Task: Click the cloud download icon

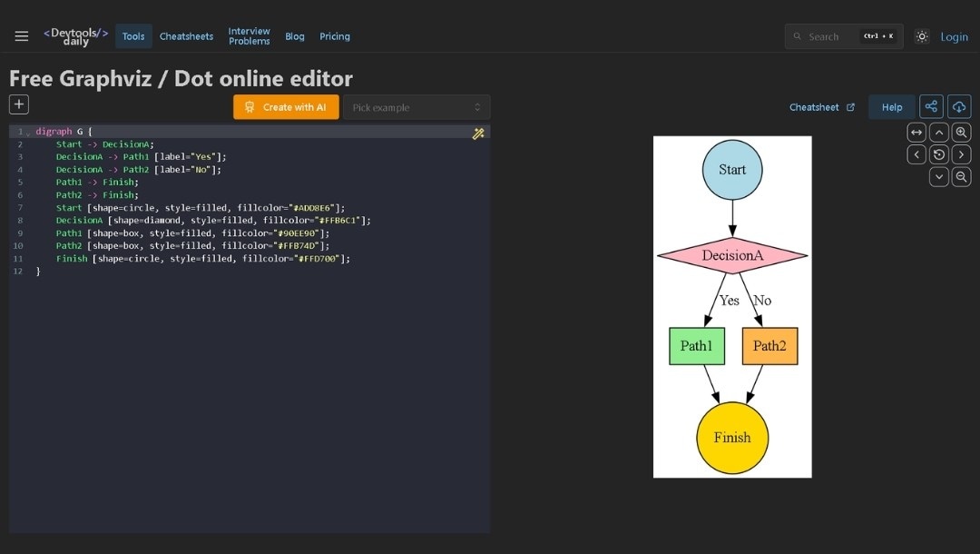Action: [959, 107]
